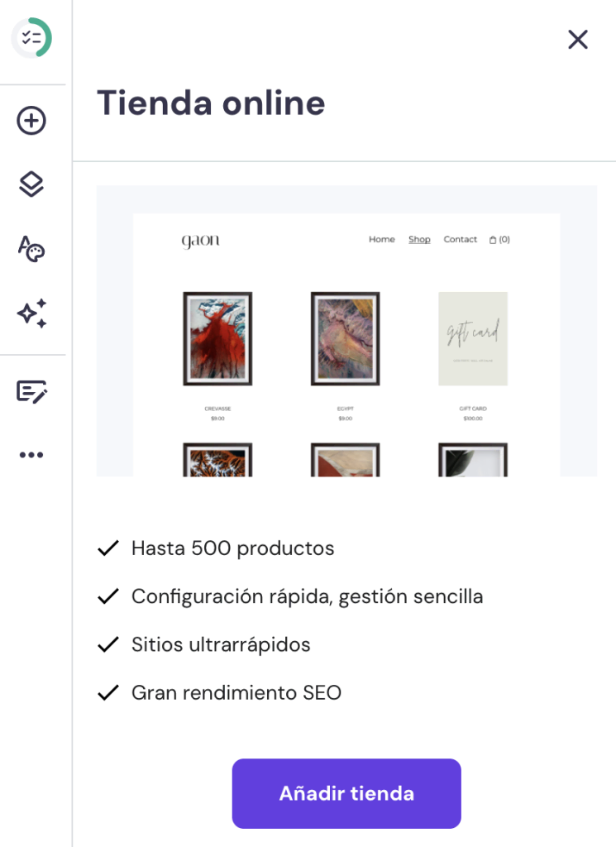
Task: Click the checkmark beside Hasta 500 productos
Action: click(x=108, y=548)
